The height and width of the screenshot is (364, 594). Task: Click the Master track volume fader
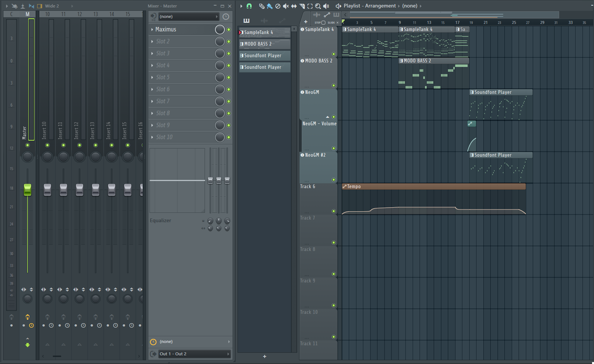(27, 190)
